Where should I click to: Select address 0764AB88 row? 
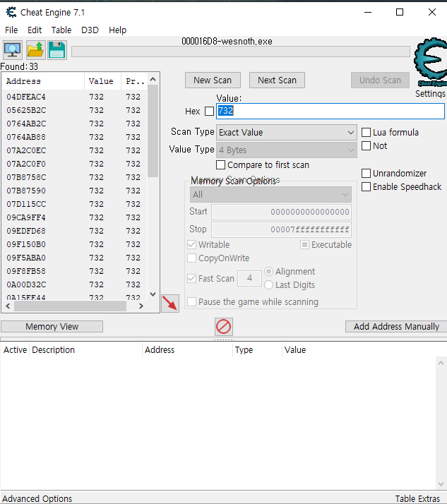click(x=75, y=137)
